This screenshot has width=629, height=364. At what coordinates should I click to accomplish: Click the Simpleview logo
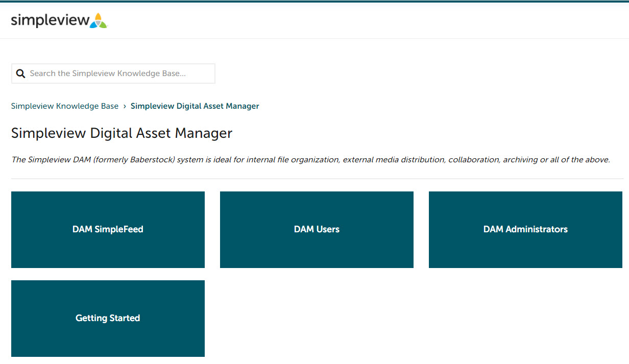click(59, 20)
